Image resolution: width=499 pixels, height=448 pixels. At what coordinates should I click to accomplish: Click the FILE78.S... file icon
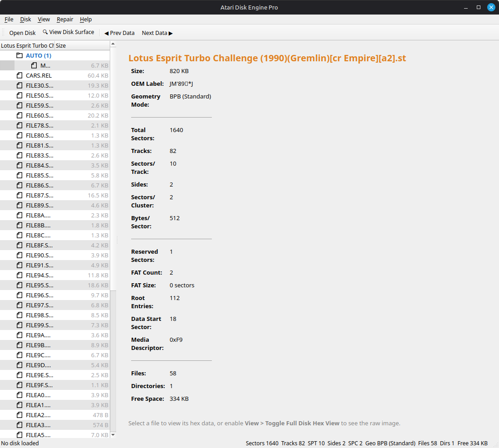(x=20, y=125)
